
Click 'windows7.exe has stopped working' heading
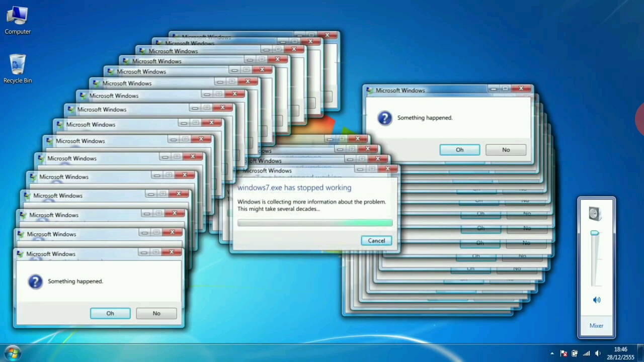pos(294,188)
